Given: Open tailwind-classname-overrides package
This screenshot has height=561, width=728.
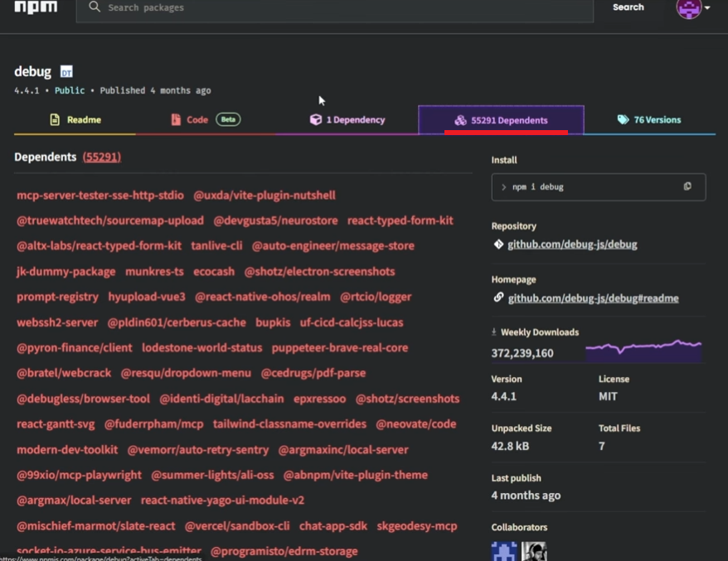Looking at the screenshot, I should (289, 424).
